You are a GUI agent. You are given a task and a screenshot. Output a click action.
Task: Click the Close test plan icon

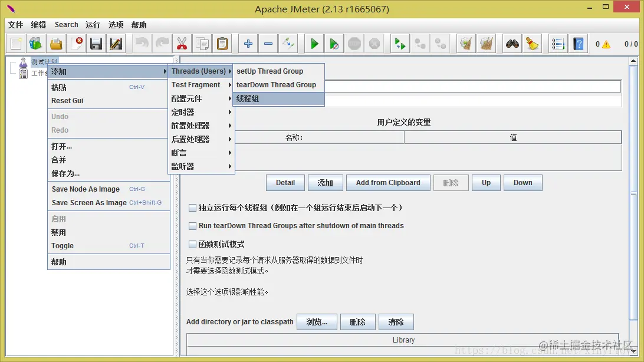tap(77, 44)
